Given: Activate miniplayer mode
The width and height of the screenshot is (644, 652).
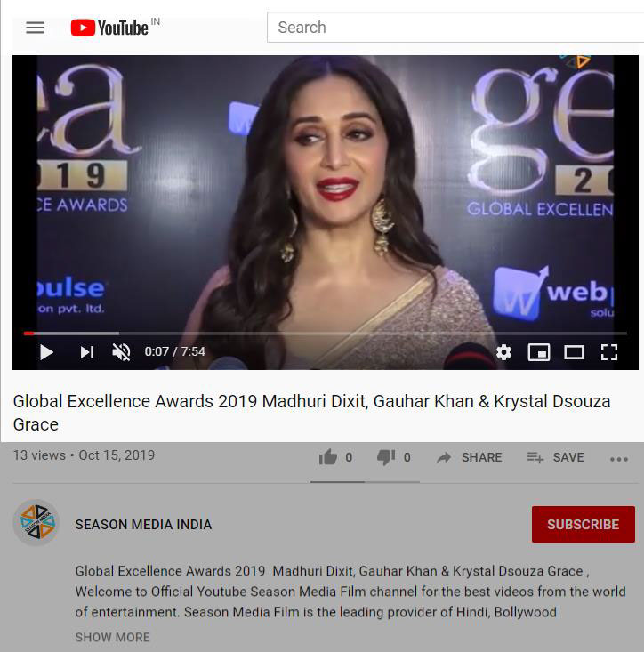Looking at the screenshot, I should [x=539, y=352].
